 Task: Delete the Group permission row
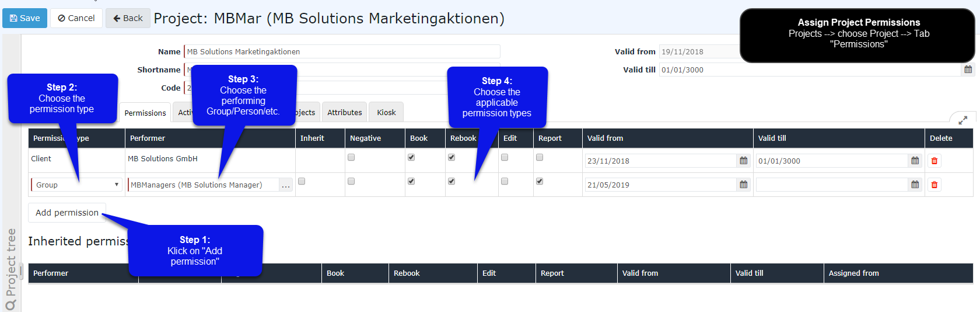point(935,185)
